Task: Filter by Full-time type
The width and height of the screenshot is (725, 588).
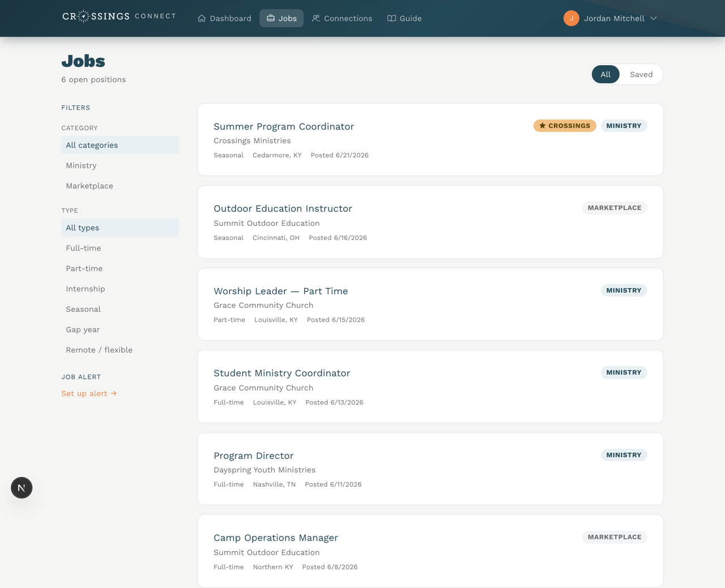Action: [x=120, y=248]
